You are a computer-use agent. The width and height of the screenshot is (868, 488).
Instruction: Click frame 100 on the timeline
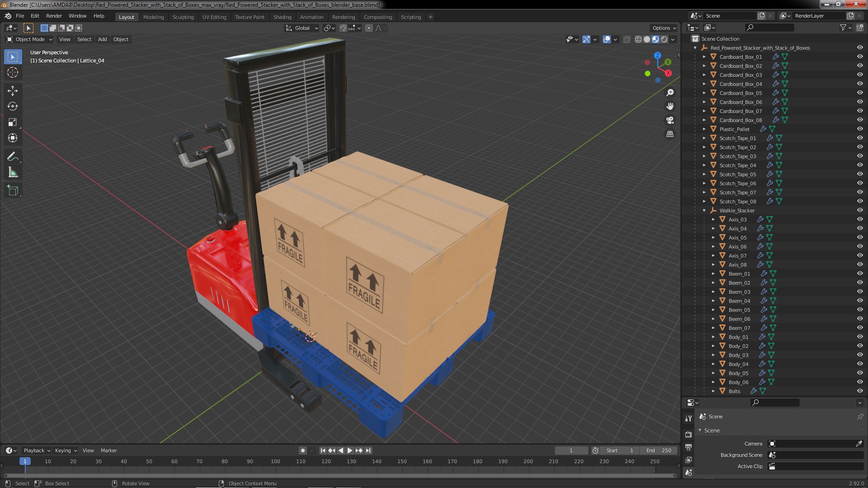click(x=275, y=461)
